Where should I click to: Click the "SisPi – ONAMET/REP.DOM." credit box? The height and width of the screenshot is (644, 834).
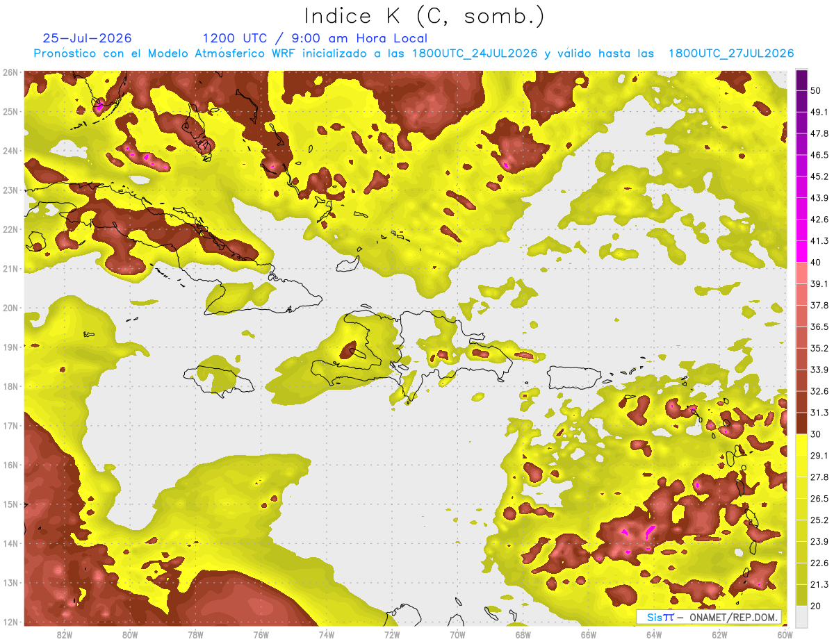coord(709,617)
